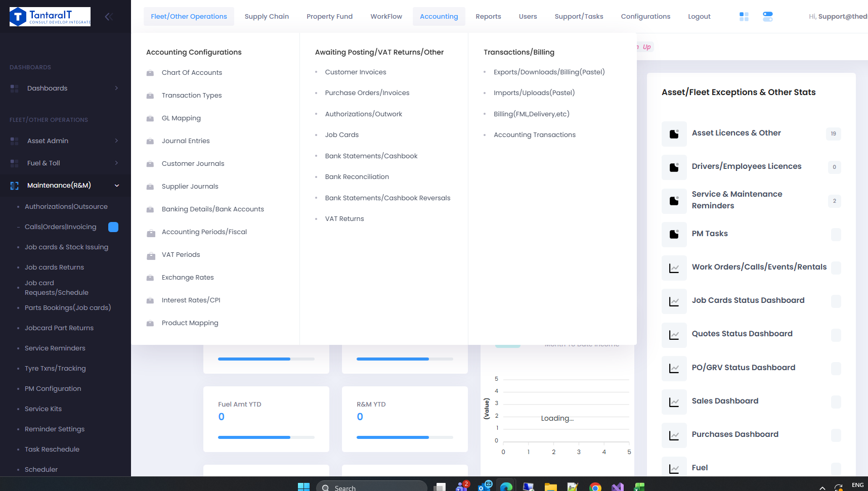Viewport: 868px width, 491px height.
Task: Open the Configurations menu
Action: point(645,17)
